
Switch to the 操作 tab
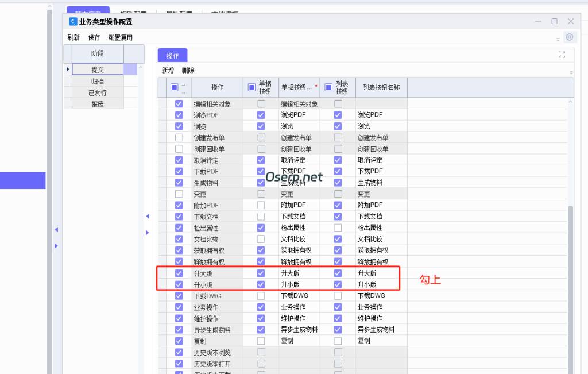coord(172,56)
